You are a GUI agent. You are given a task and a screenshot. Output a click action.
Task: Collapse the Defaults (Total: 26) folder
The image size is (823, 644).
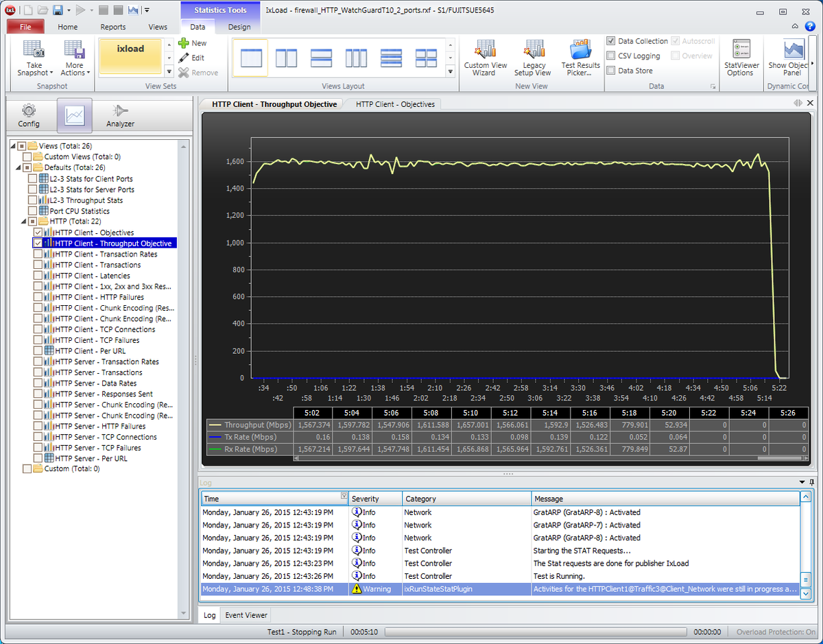pos(18,167)
